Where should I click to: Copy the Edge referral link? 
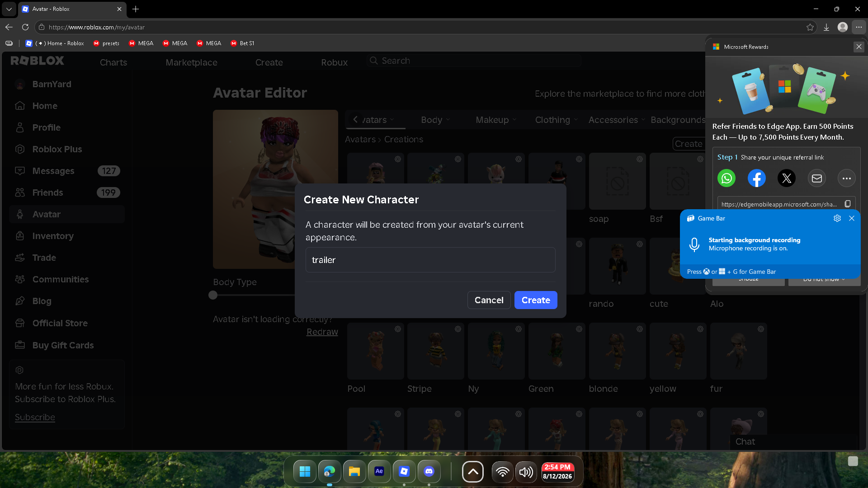(848, 204)
